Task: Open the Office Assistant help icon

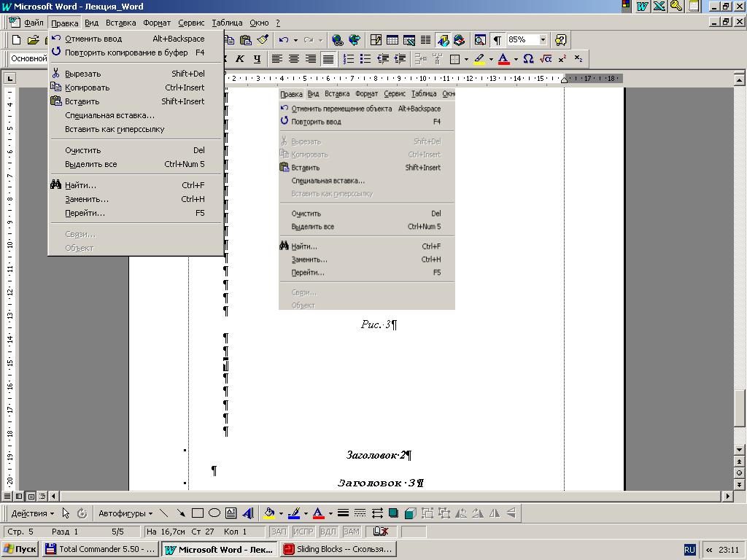Action: (561, 40)
